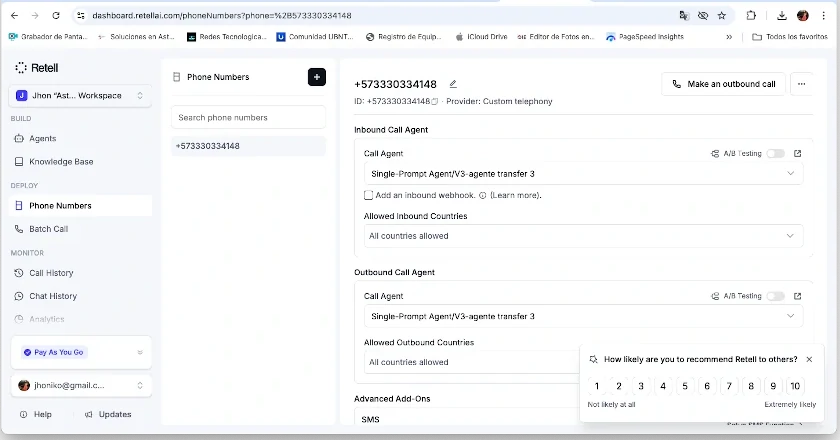The image size is (840, 440).
Task: Click the inbound webhook info icon
Action: pyautogui.click(x=482, y=196)
